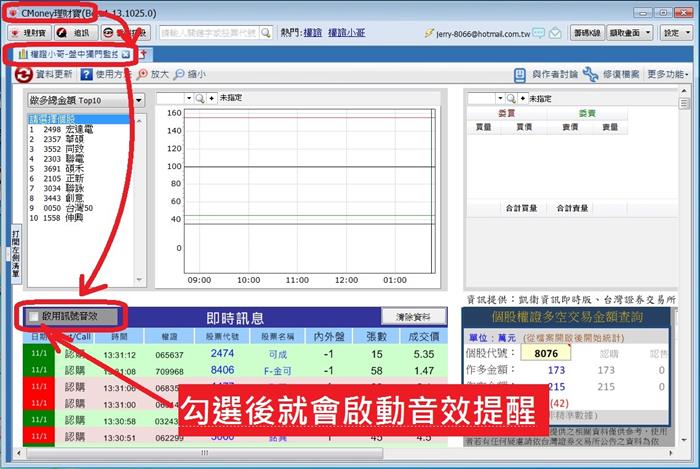Close the 權證小哥-盤中獨門監控 tab
700x469 pixels.
[126, 54]
